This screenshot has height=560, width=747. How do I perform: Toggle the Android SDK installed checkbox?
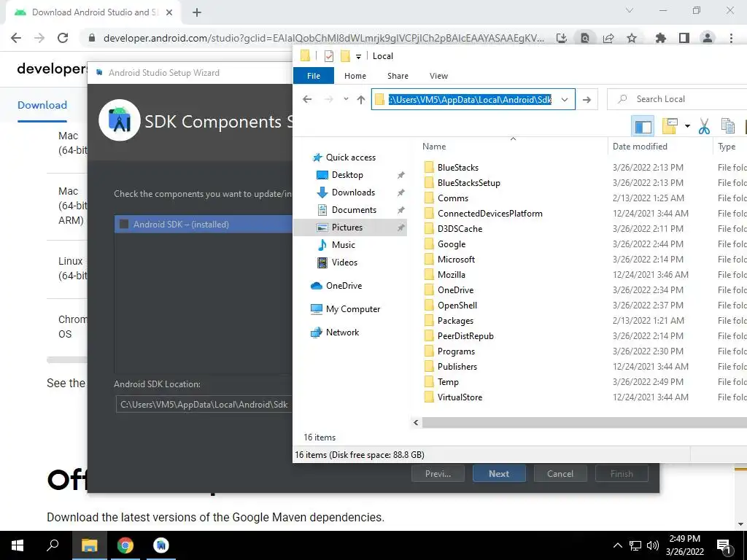pyautogui.click(x=124, y=225)
